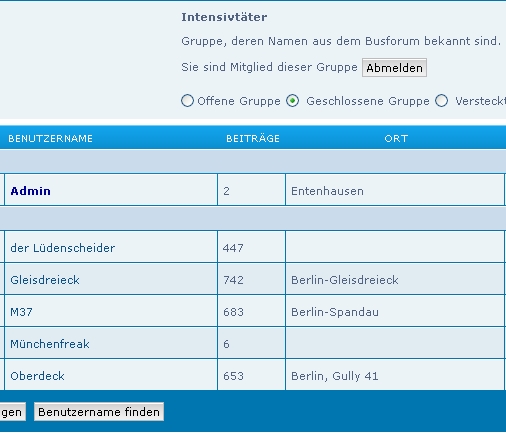The image size is (506, 436).
Task: Click the ORT column header
Action: [396, 139]
